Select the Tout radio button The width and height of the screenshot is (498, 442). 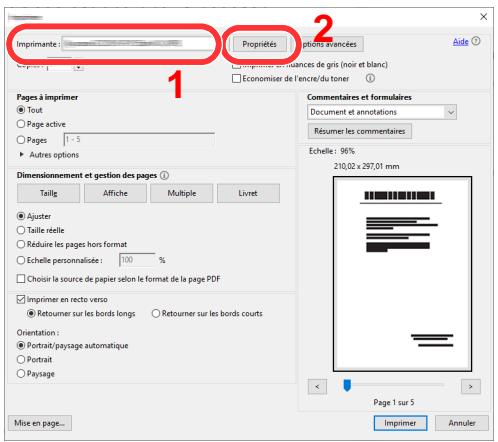(21, 110)
